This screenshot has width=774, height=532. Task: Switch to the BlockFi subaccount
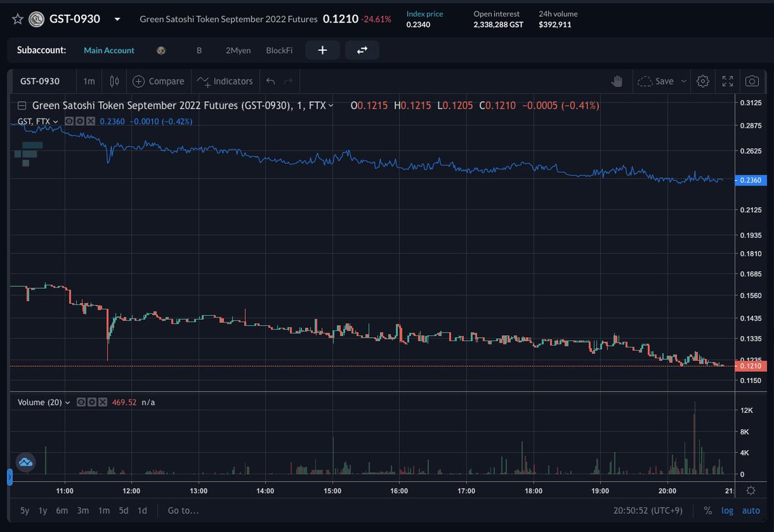click(279, 50)
